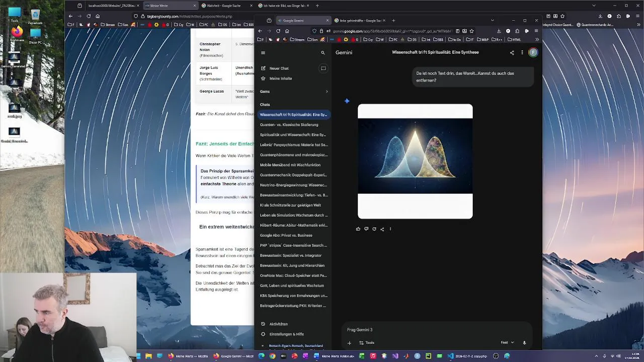This screenshot has width=644, height=362.
Task: Open downloads in Gemini window toolbar
Action: coord(499,31)
